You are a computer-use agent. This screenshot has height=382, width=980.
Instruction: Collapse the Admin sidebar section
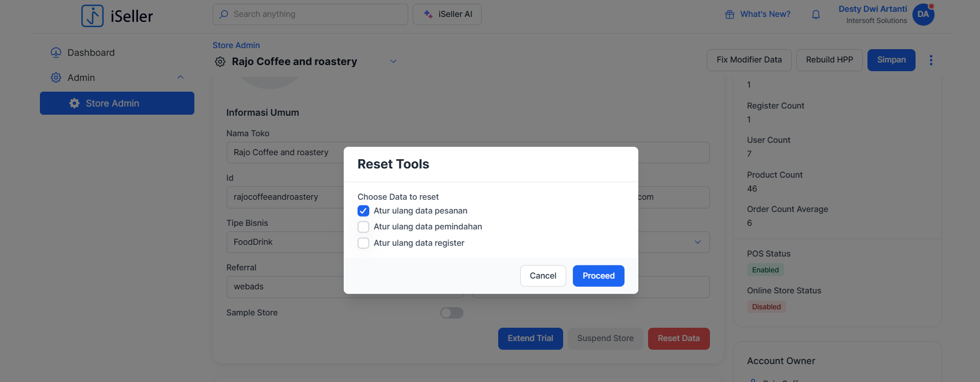pos(180,77)
